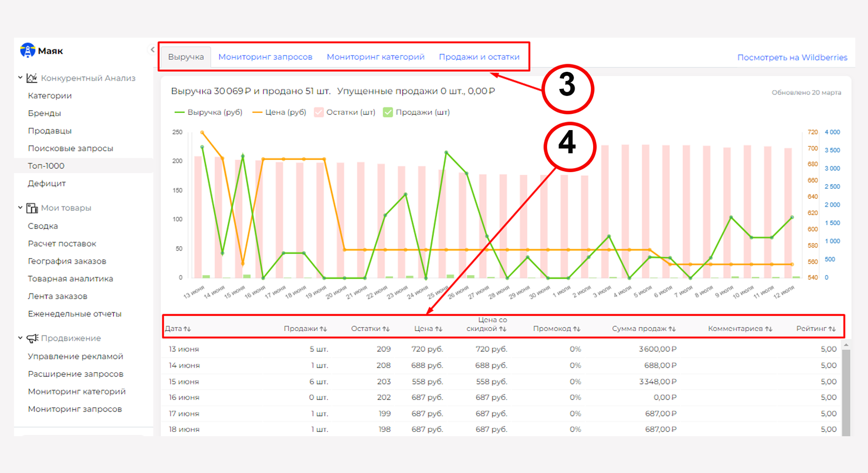Collapse the Конкурентный Анализ section
The image size is (868, 473).
click(x=20, y=78)
